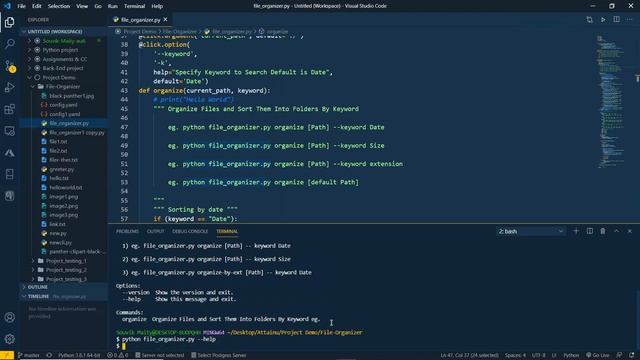Collapse the File-Organizer folder
Viewport: 640px width, 360px height.
tap(63, 87)
